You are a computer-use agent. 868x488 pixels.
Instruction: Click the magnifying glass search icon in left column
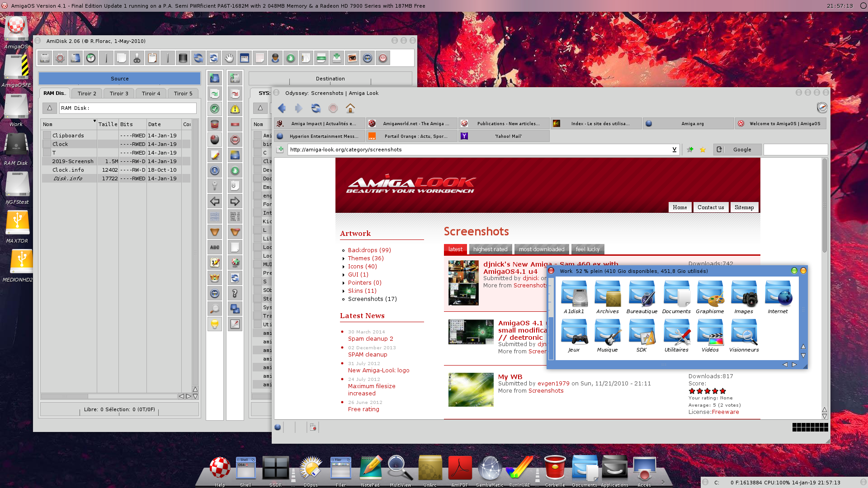pos(215,309)
